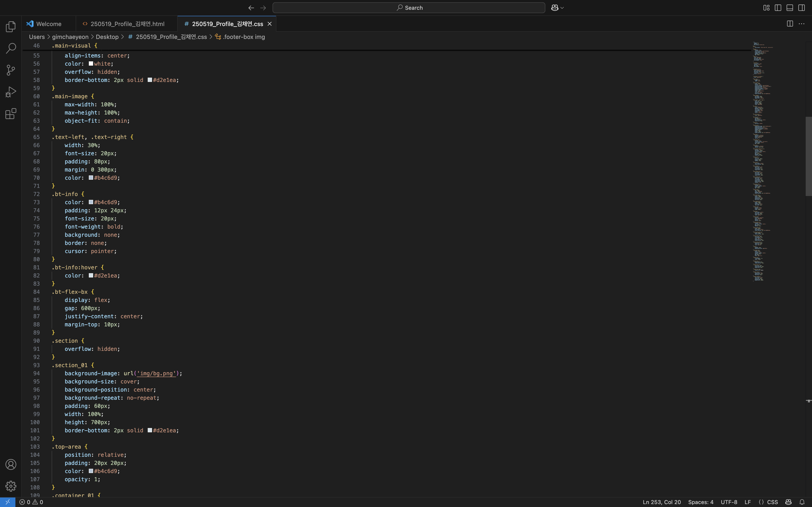812x507 pixels.
Task: Open the Search view in the activity bar
Action: [x=11, y=48]
